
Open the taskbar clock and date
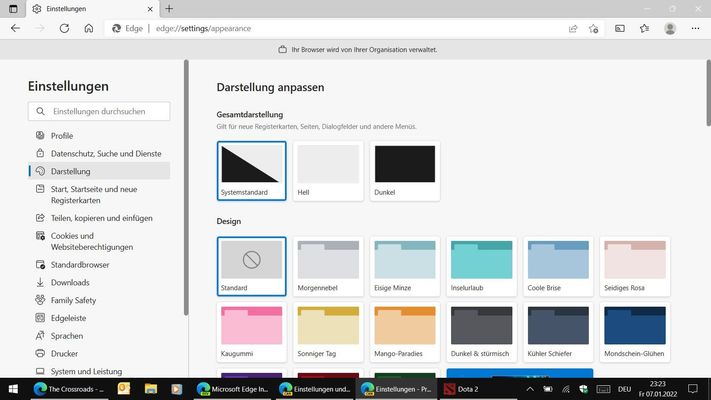pyautogui.click(x=657, y=389)
